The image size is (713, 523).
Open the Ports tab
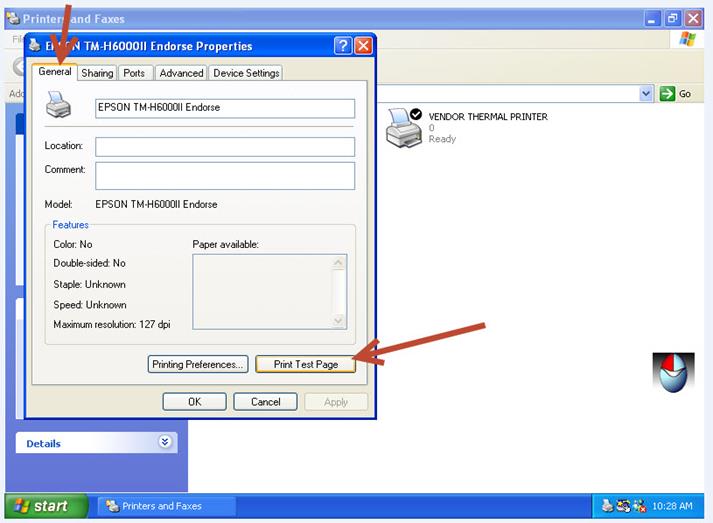134,73
